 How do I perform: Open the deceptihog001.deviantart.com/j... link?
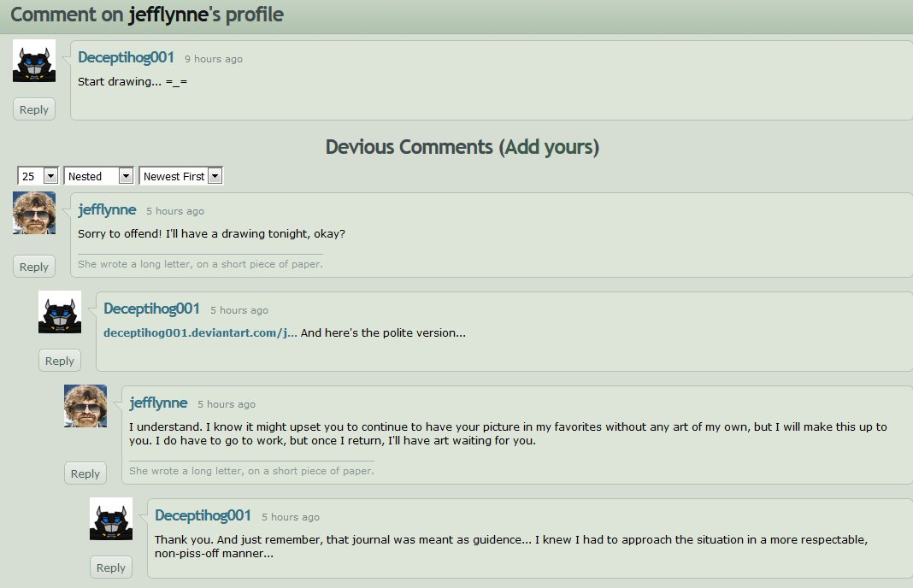coord(200,333)
